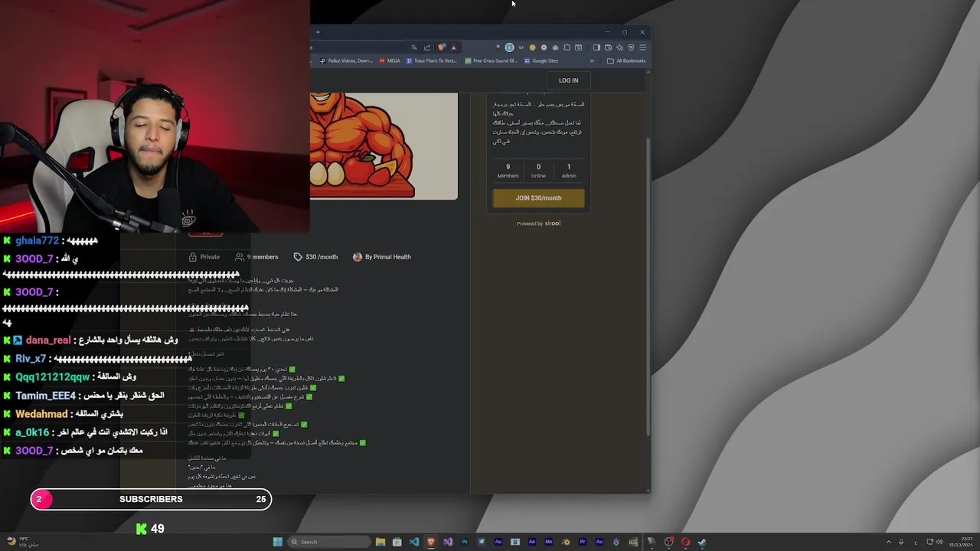Open Steam from taskbar
Screen dimensions: 980x551
pos(702,542)
